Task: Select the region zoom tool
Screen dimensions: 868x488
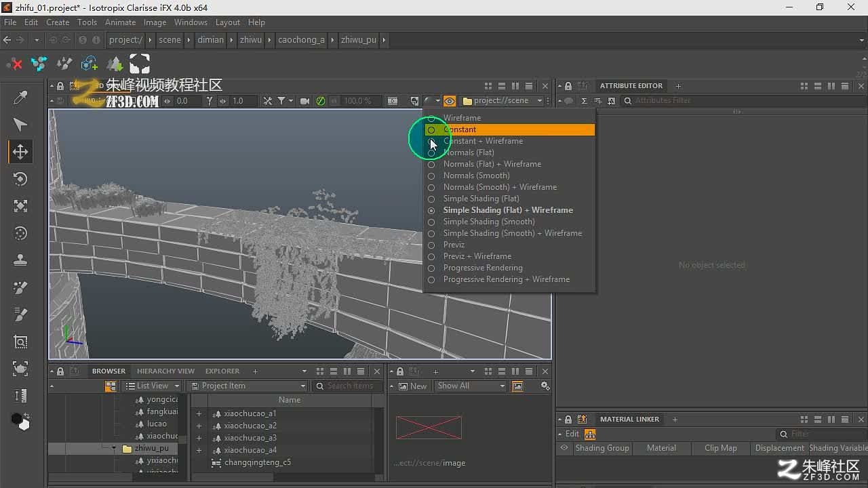Action: tap(20, 342)
